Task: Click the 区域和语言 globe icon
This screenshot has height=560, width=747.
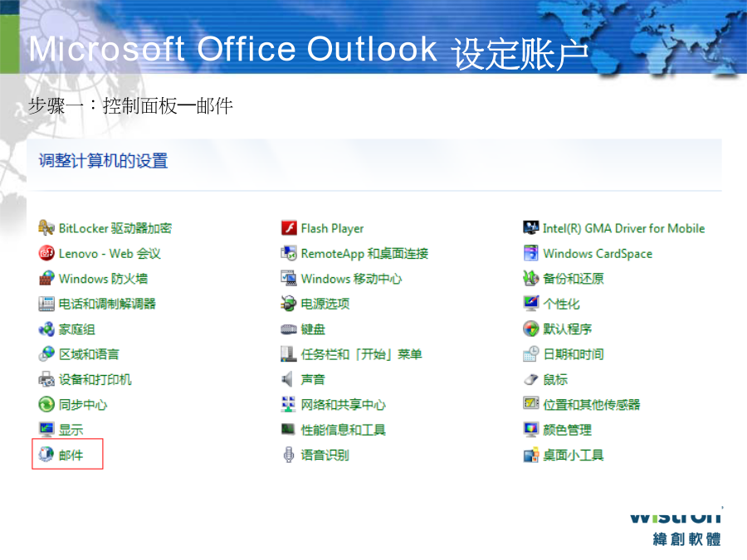Action: point(46,354)
